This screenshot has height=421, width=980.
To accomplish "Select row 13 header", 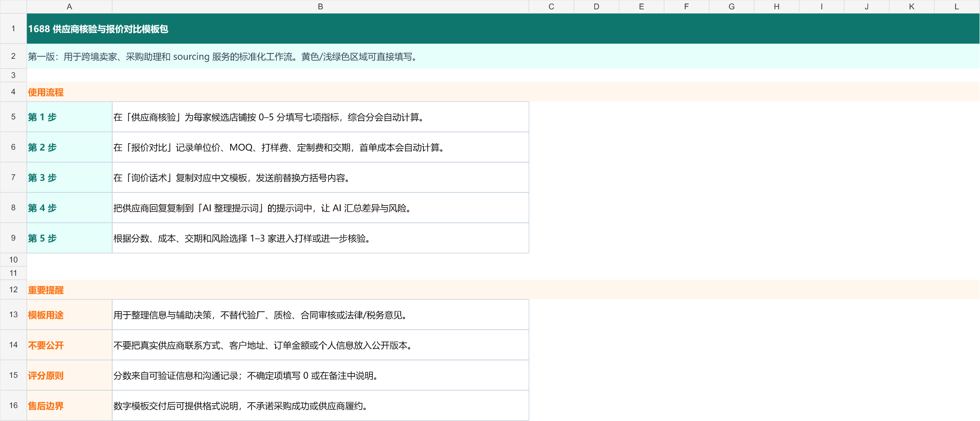I will (x=13, y=315).
